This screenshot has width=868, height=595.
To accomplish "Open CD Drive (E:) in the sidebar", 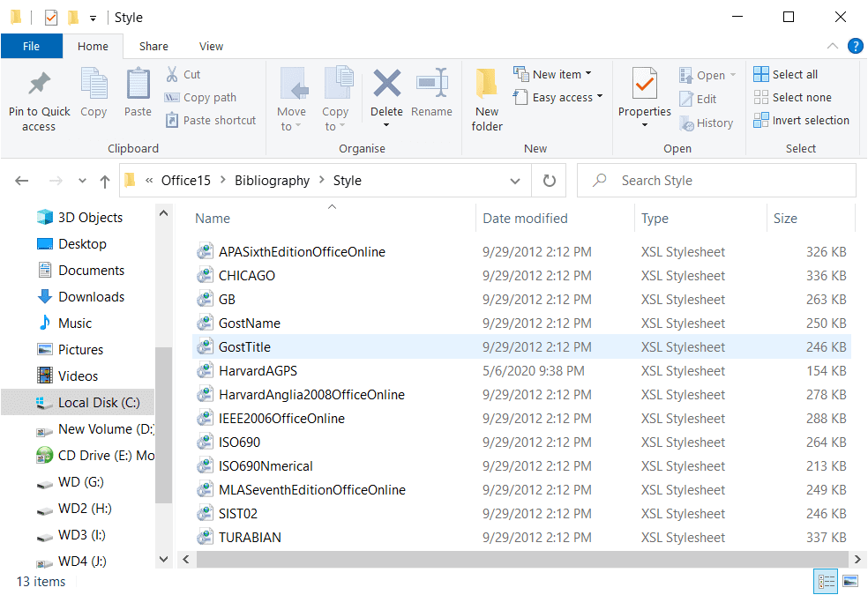I will coord(95,456).
